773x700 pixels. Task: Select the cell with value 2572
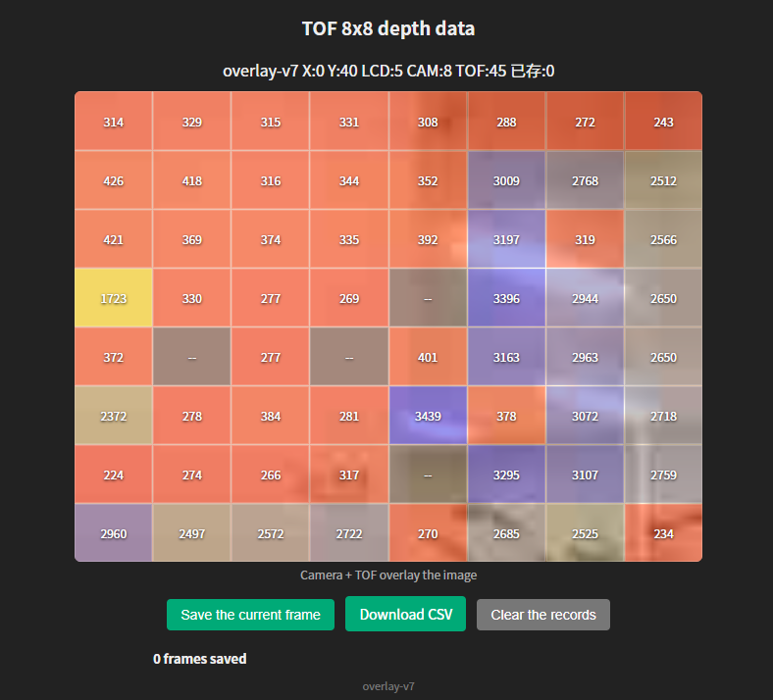tap(271, 533)
